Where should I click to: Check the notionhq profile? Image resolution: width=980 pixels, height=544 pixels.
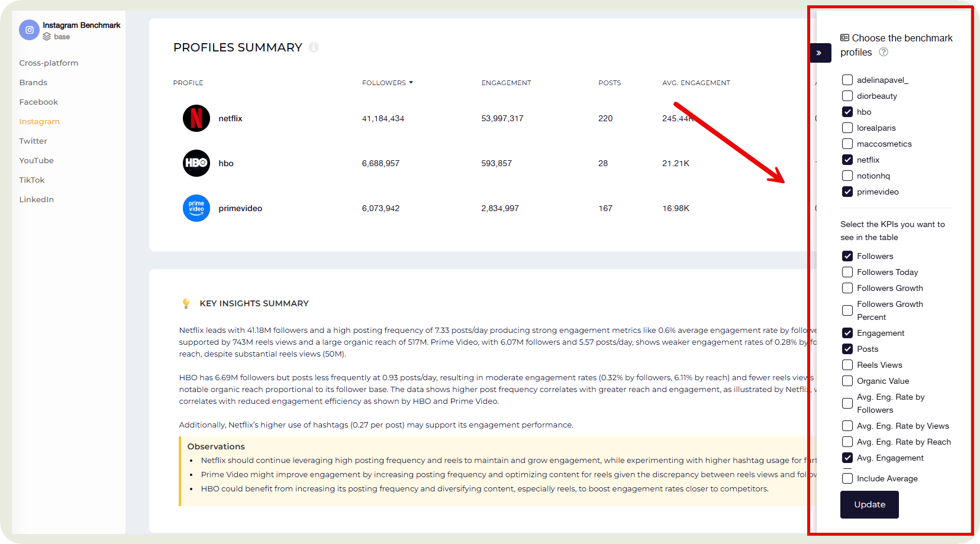[x=847, y=176]
